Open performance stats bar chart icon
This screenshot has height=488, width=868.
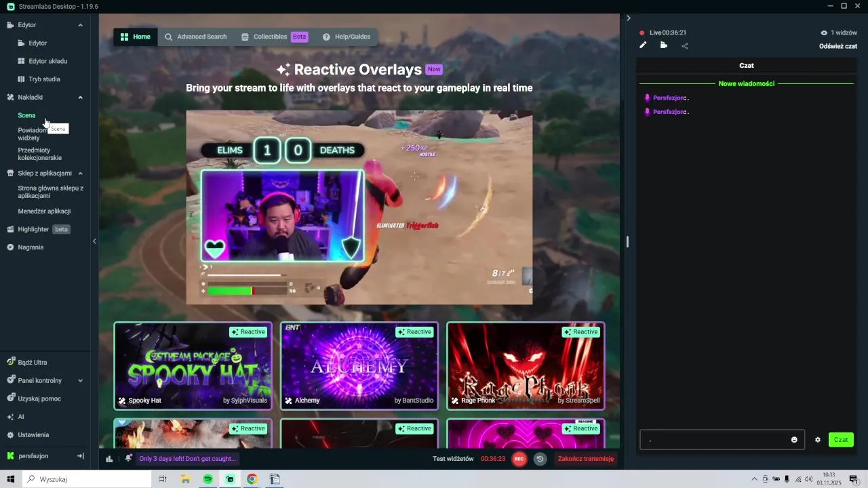click(x=109, y=459)
